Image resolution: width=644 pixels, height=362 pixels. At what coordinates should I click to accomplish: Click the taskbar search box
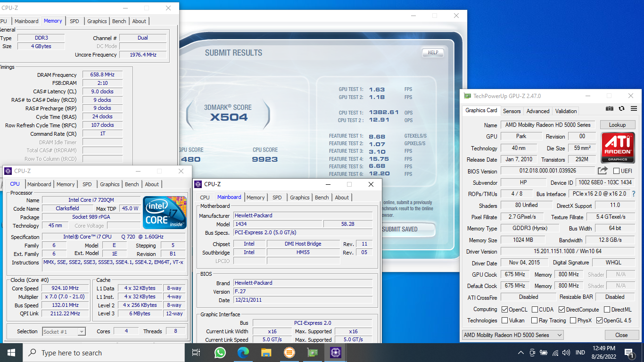pyautogui.click(x=104, y=353)
